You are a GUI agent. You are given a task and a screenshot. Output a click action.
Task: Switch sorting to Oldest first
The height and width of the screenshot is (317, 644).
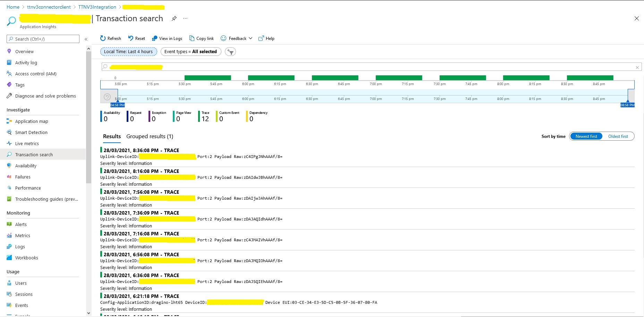point(618,136)
